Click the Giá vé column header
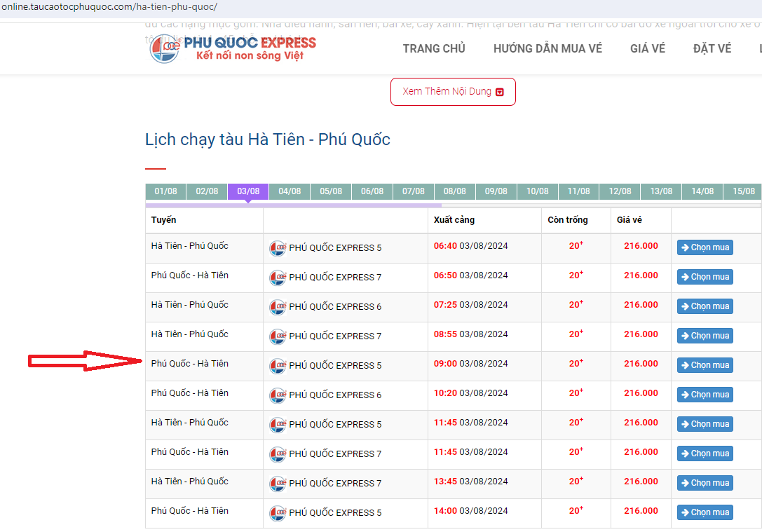This screenshot has width=762, height=532. coord(630,220)
